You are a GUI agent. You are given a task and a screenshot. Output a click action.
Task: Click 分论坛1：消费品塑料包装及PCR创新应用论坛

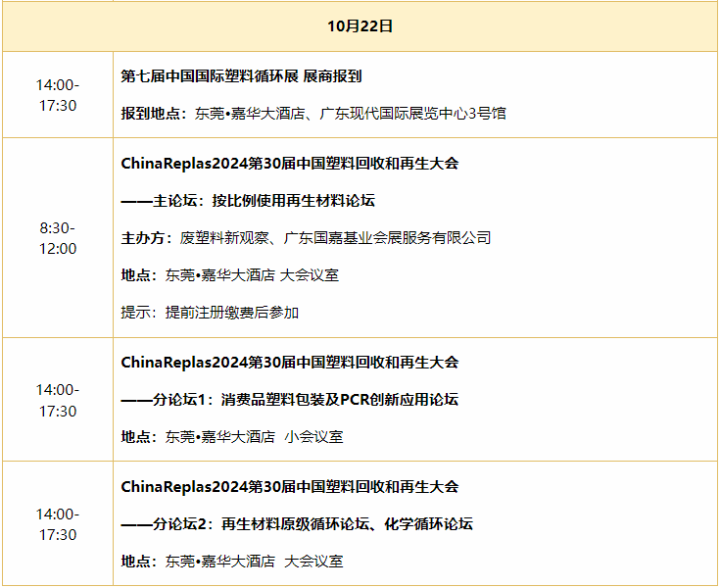pyautogui.click(x=290, y=400)
